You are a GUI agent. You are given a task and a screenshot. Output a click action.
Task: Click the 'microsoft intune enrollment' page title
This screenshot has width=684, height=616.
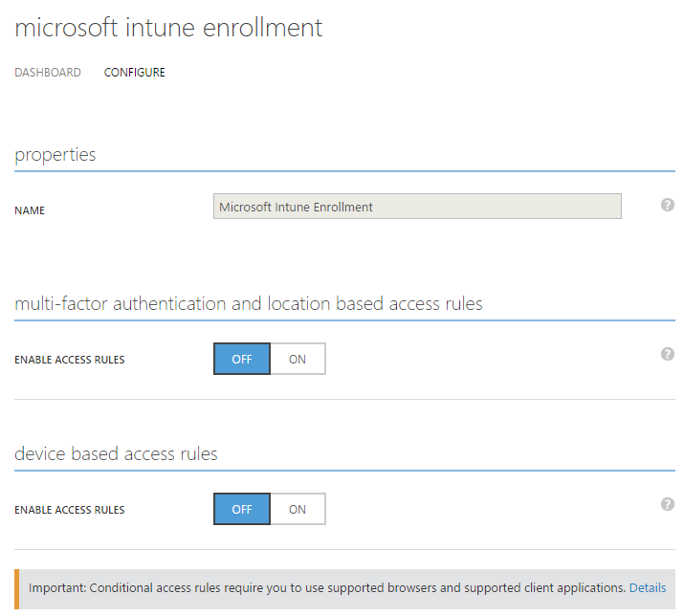(168, 28)
